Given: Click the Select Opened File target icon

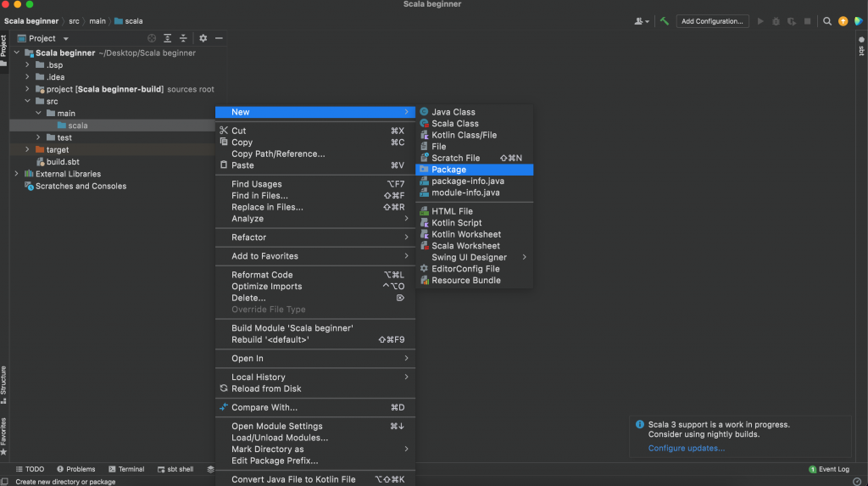Looking at the screenshot, I should coord(152,38).
